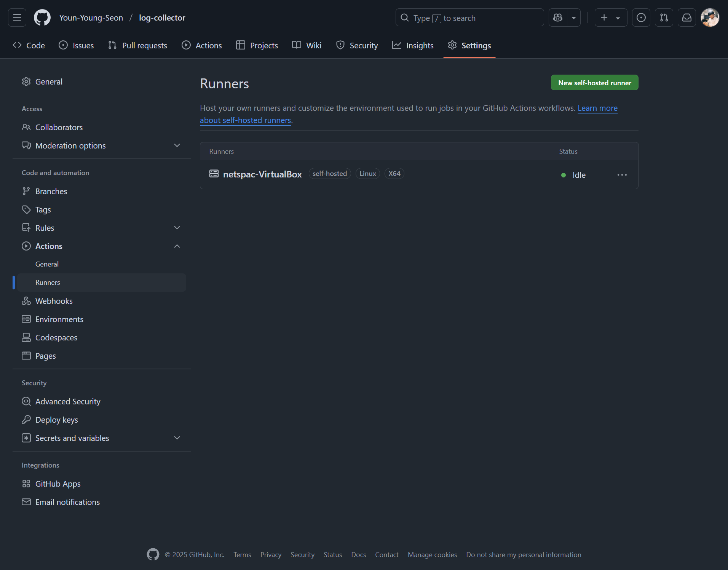Open the hamburger navigation menu
This screenshot has width=728, height=570.
click(17, 18)
